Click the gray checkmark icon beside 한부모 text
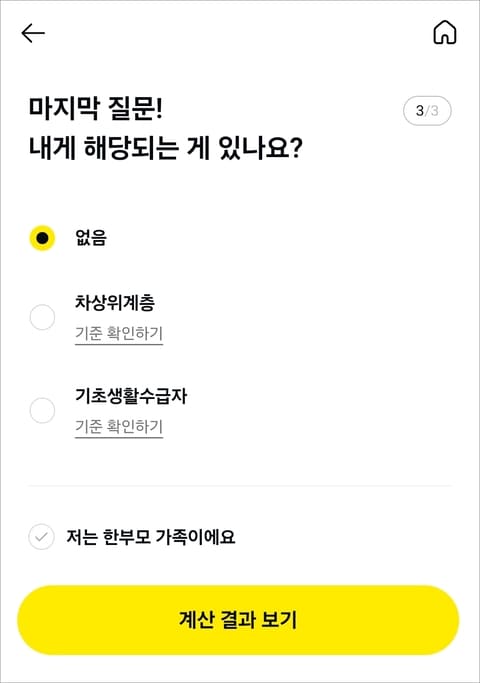The width and height of the screenshot is (480, 683). pyautogui.click(x=41, y=537)
